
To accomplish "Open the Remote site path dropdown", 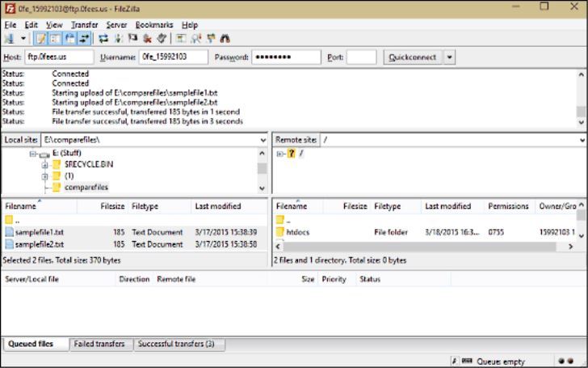I will click(582, 140).
